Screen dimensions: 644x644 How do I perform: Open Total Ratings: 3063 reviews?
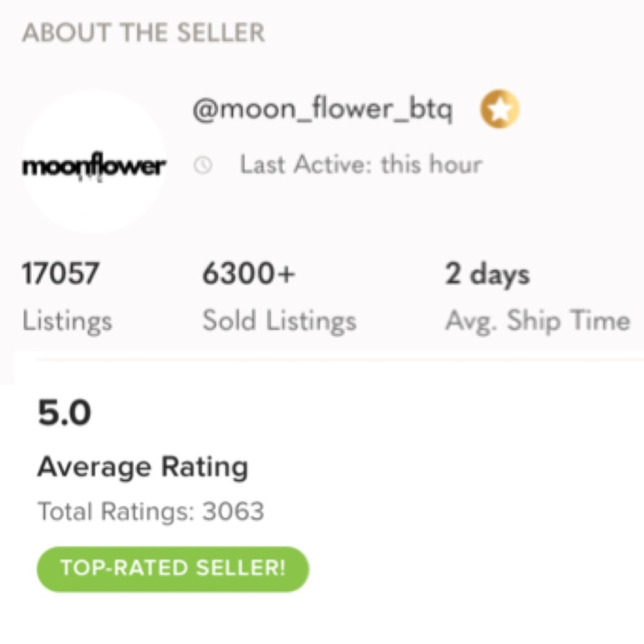(x=151, y=512)
